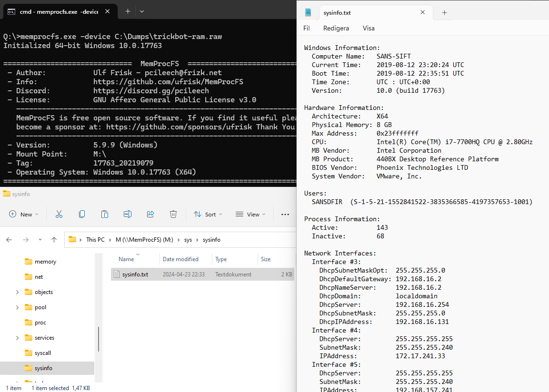Screen dimensions: 549x392
Task: Close the sysinfo.txt Notepad tab
Action: click(x=423, y=12)
